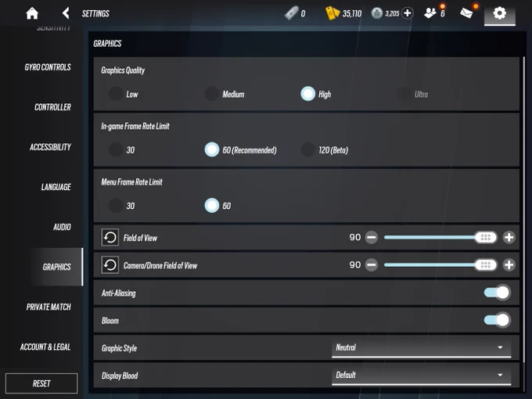Tap the pass voucher icon
The height and width of the screenshot is (399, 532).
pos(291,13)
